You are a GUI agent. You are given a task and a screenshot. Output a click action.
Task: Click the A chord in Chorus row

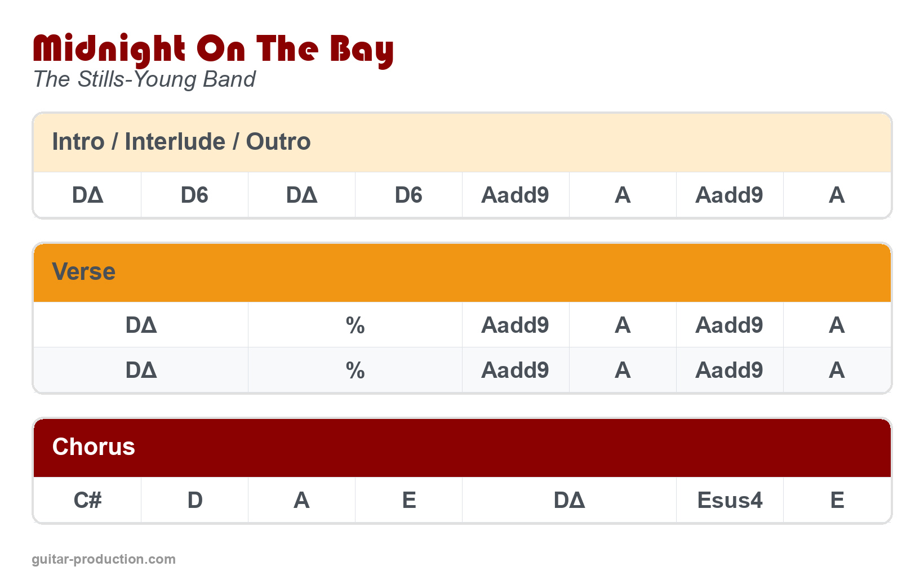pyautogui.click(x=301, y=500)
